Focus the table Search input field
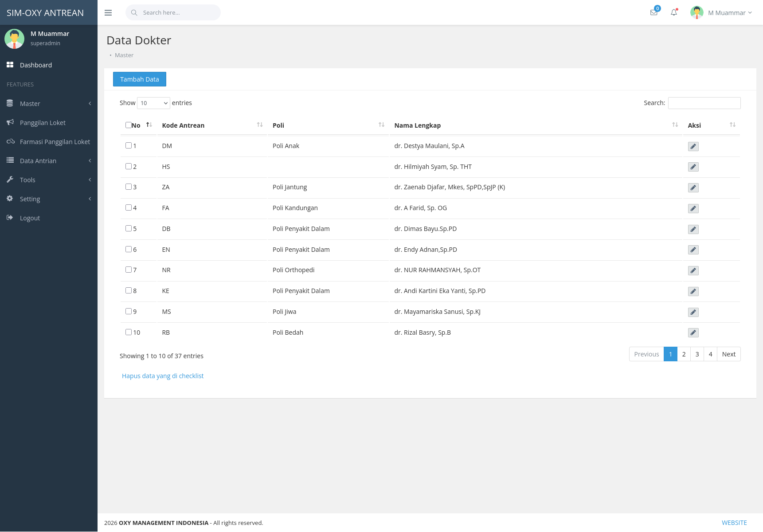 pos(704,103)
